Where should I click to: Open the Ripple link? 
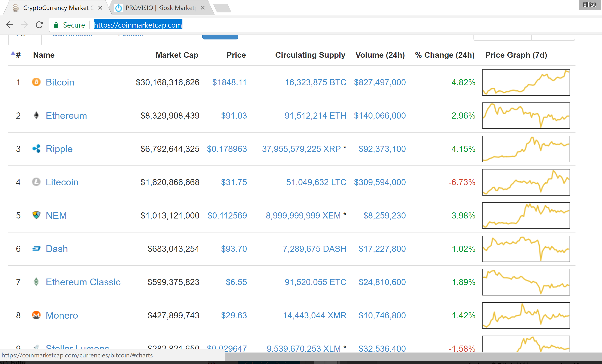click(59, 149)
